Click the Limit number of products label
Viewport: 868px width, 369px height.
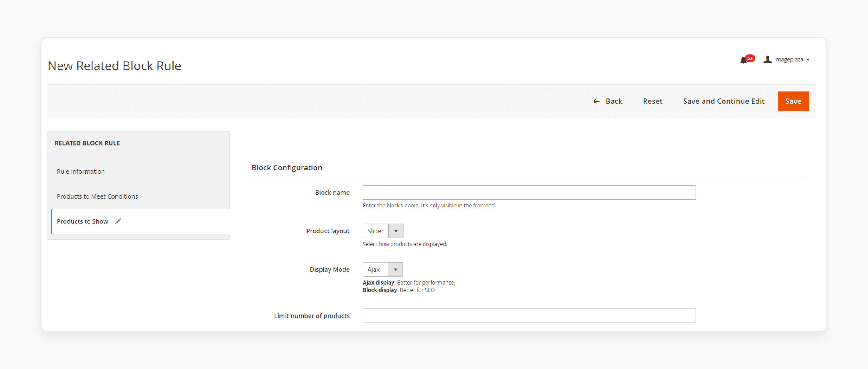tap(312, 316)
